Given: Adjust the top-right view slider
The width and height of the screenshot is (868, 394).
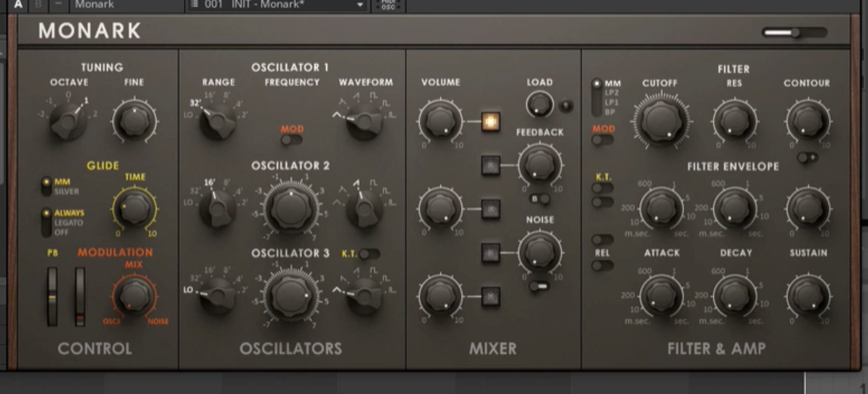Looking at the screenshot, I should pyautogui.click(x=795, y=32).
